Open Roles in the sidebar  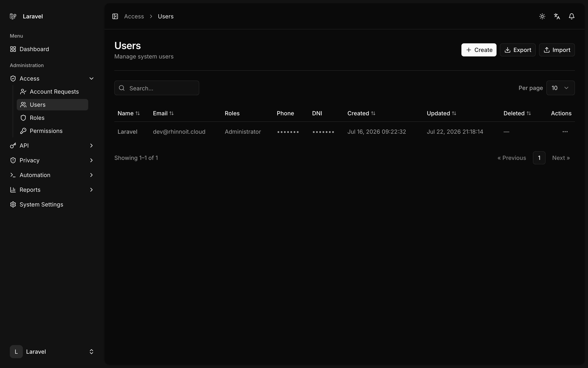[x=52, y=118]
